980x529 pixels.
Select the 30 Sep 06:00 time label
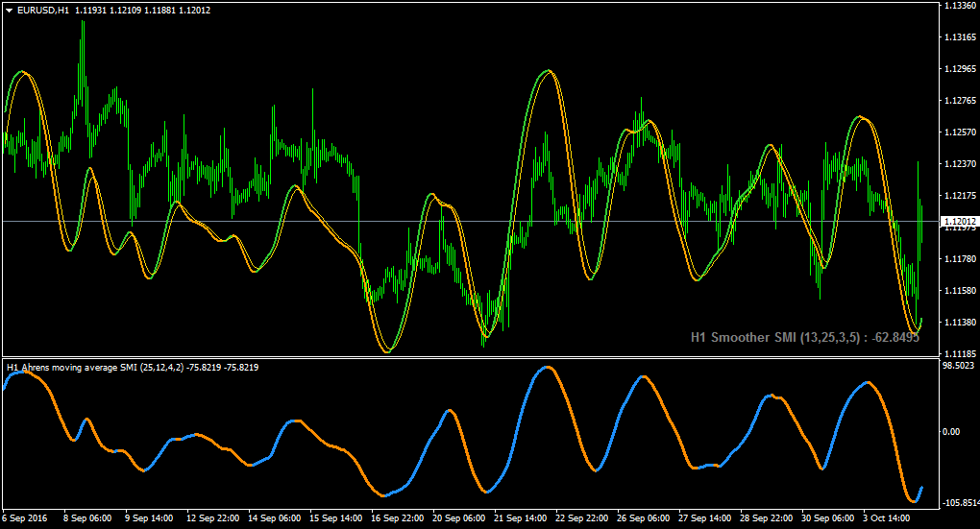pyautogui.click(x=827, y=518)
